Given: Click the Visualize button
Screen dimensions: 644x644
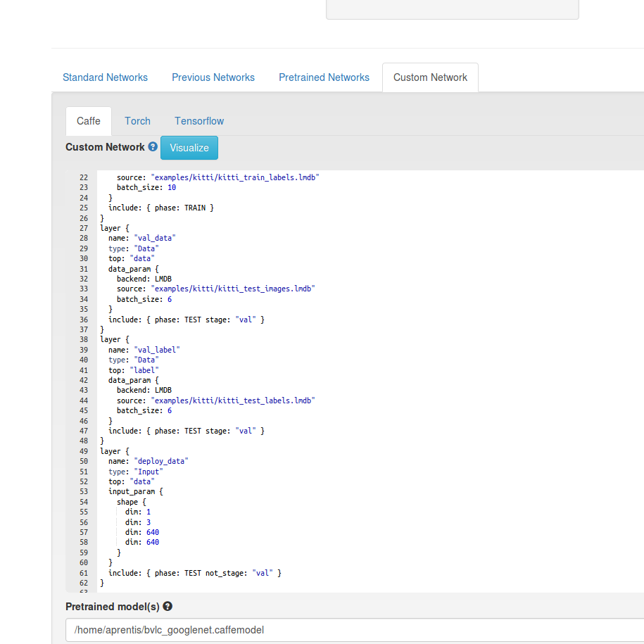Looking at the screenshot, I should click(x=189, y=148).
